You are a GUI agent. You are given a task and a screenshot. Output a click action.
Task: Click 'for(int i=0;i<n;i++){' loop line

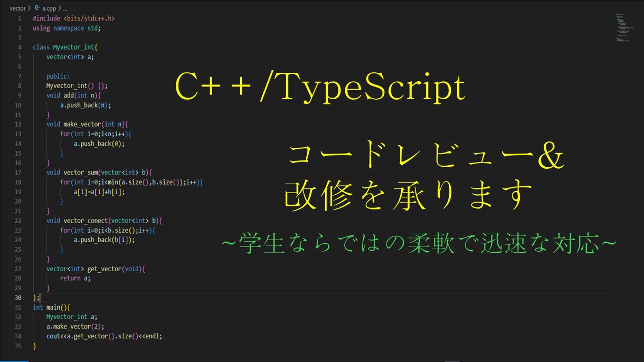tap(96, 134)
